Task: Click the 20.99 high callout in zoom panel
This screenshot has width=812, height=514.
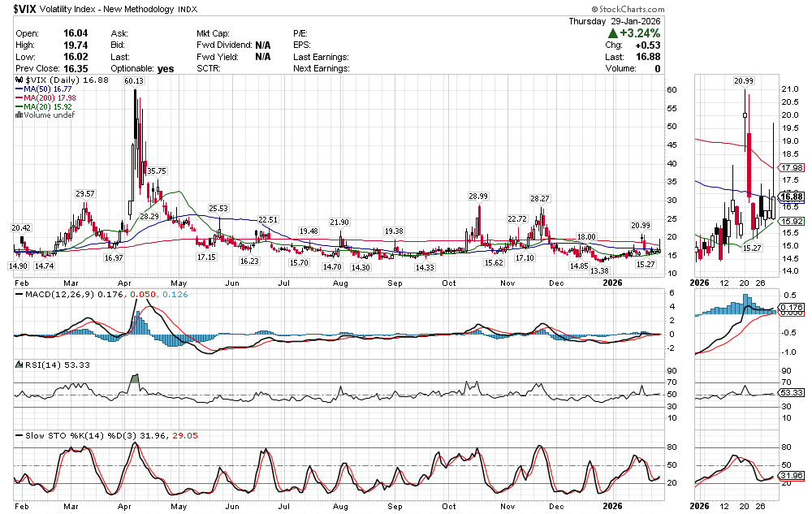Action: (x=744, y=81)
